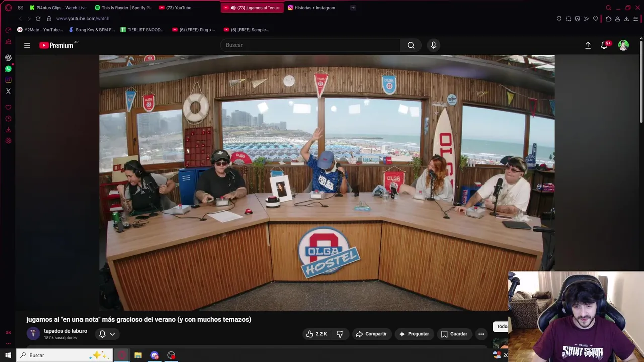Reload the current page
Image resolution: width=644 pixels, height=362 pixels.
click(38, 19)
